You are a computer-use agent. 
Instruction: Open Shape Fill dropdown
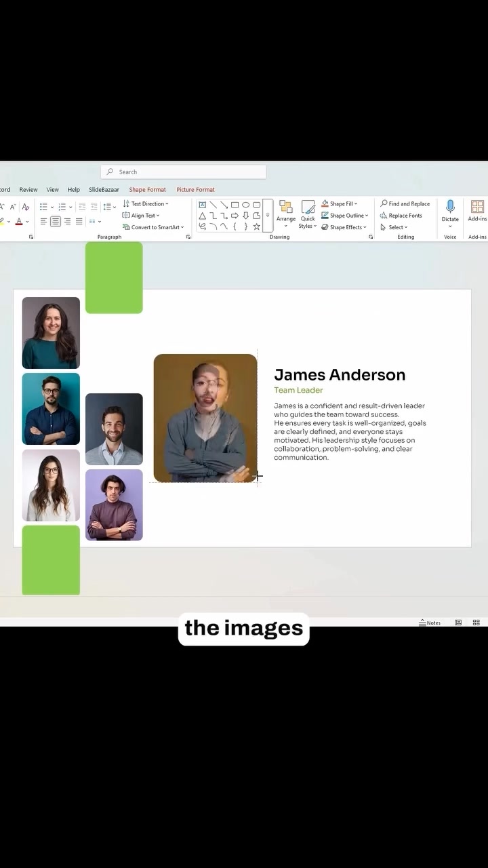340,203
